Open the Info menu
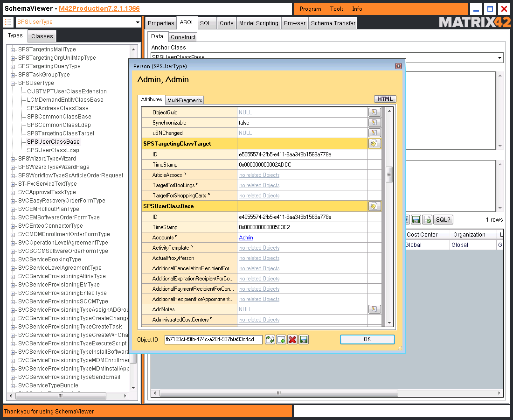 click(357, 9)
